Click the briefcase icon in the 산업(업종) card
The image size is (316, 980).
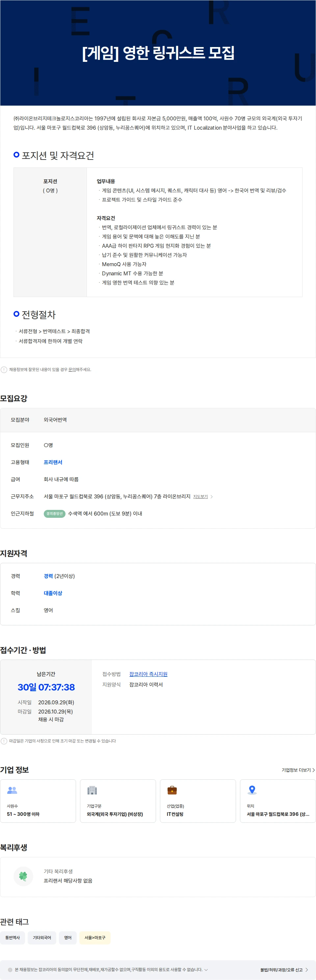(172, 790)
